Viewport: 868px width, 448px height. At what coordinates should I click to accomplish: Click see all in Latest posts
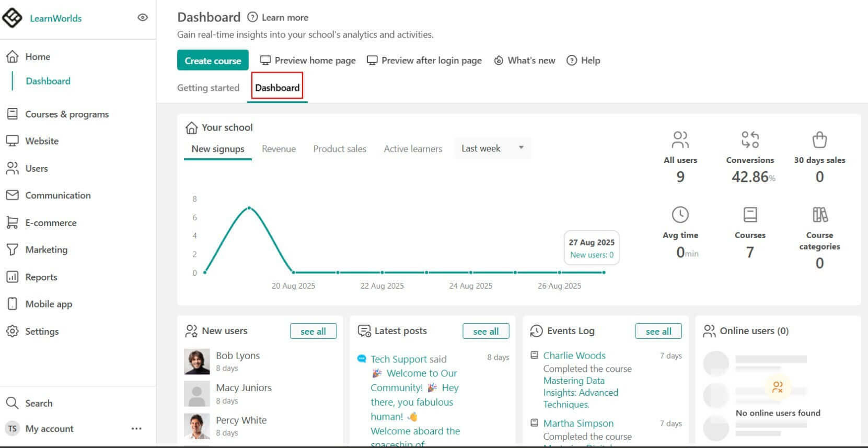point(485,331)
